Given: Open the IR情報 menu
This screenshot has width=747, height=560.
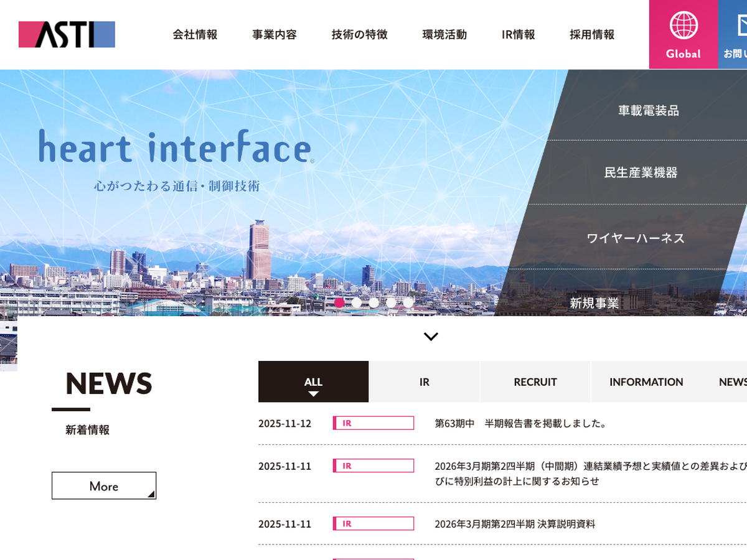Looking at the screenshot, I should [518, 35].
